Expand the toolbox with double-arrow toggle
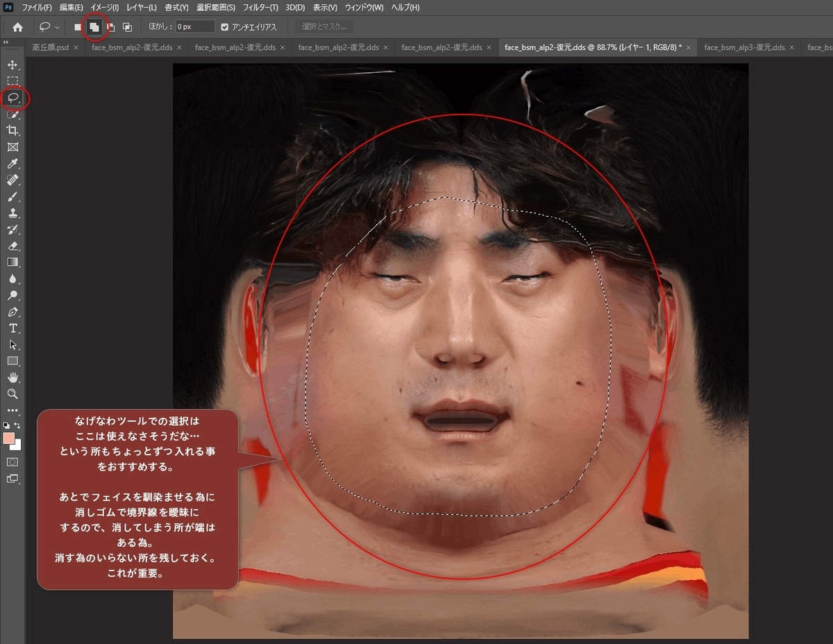833x644 pixels. click(6, 42)
